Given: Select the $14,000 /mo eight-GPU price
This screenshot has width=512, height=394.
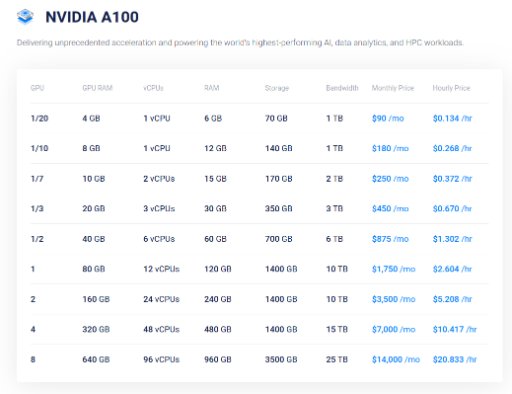Looking at the screenshot, I should click(396, 359).
